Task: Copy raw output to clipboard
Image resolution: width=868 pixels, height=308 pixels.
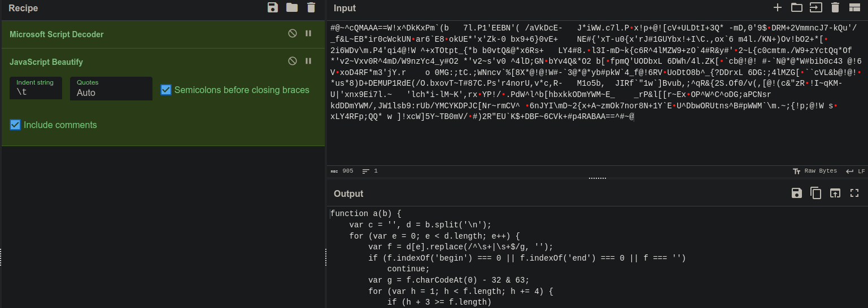Action: [x=815, y=193]
